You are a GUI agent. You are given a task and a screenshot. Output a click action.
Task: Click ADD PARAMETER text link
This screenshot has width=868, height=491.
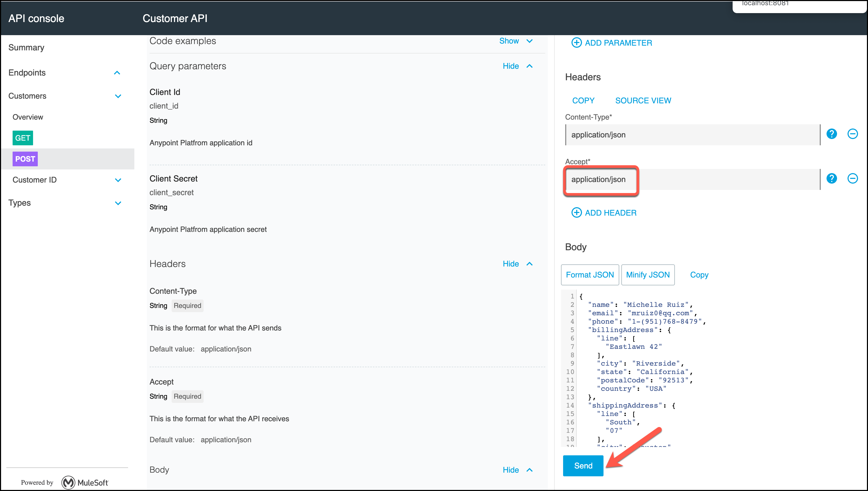point(618,43)
